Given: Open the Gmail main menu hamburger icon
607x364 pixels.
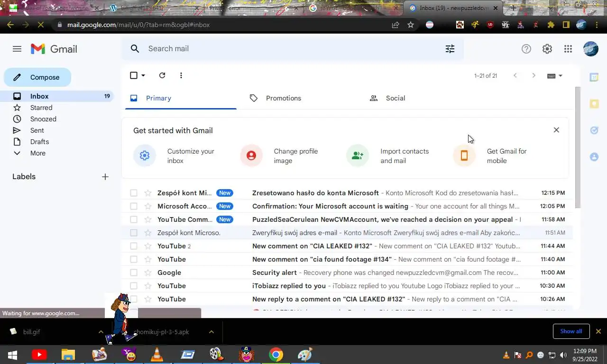Looking at the screenshot, I should coord(17,49).
